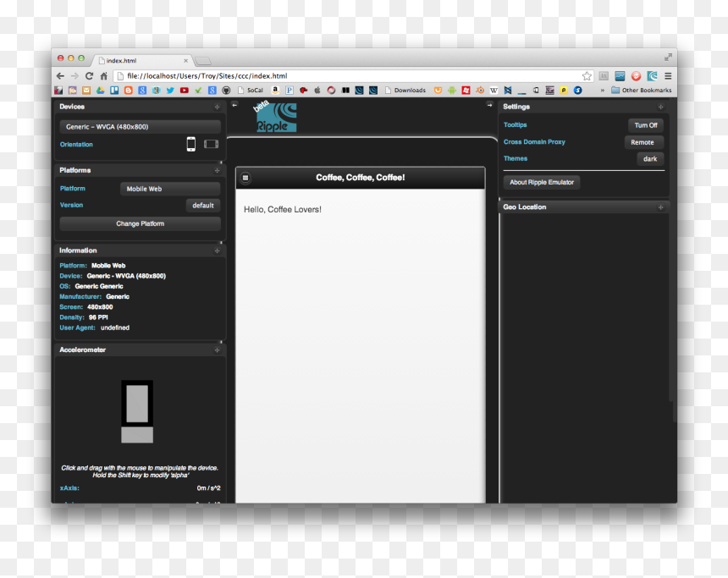Click the Coffee, Coffee, Coffee! header
Viewport: 728px width, 578px height.
(361, 178)
